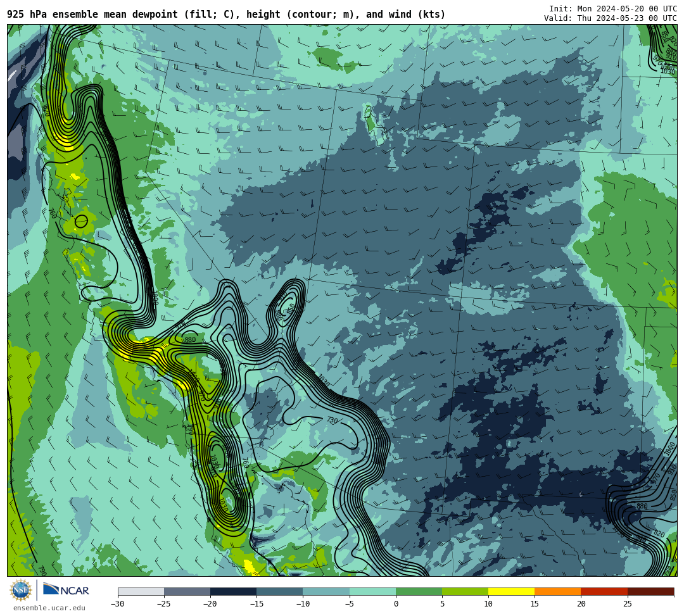The height and width of the screenshot is (616, 684).
Task: Click the -5 to 0 mint swatch
Action: (x=372, y=591)
